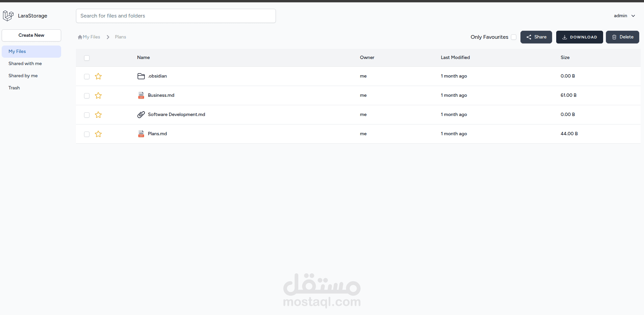Star the .obsidian folder as favourite
The image size is (644, 315).
(x=98, y=76)
